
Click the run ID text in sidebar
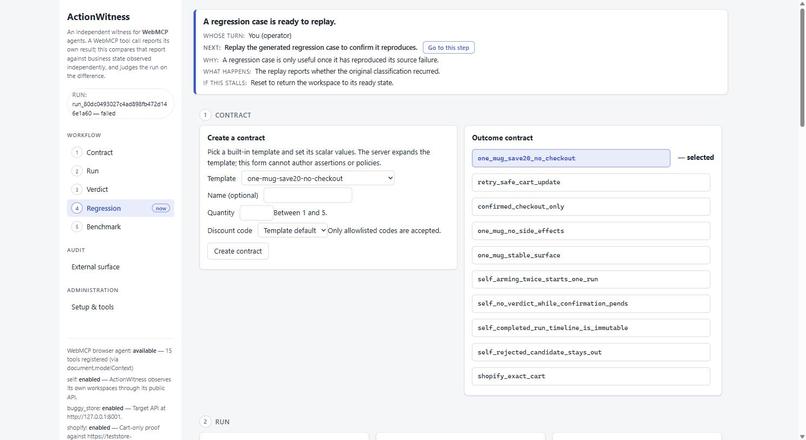point(119,108)
